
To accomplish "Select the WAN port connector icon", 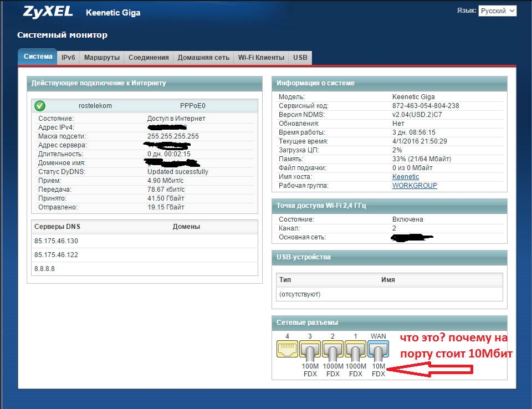I will click(x=378, y=350).
